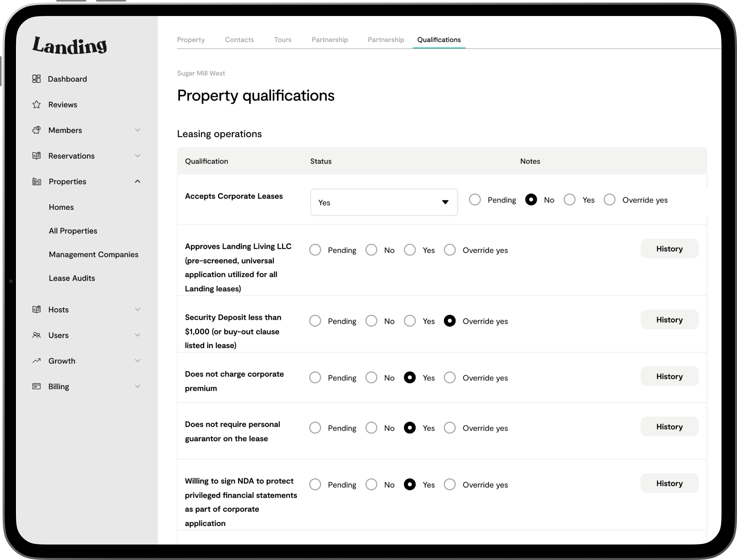737x560 pixels.
Task: Select Pending for Accepts Corporate Leases
Action: pos(475,200)
